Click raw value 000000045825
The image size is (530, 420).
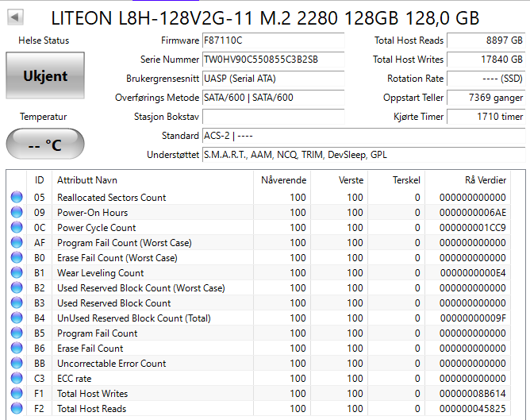pos(473,409)
